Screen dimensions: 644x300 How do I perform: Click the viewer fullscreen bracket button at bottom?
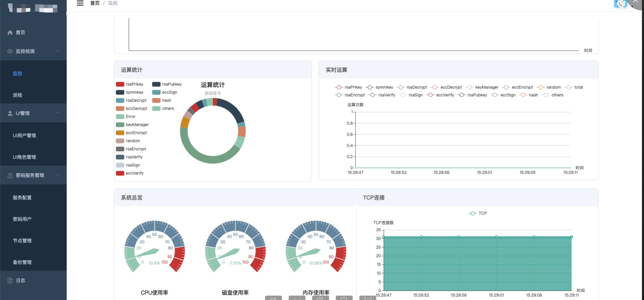pos(367,298)
